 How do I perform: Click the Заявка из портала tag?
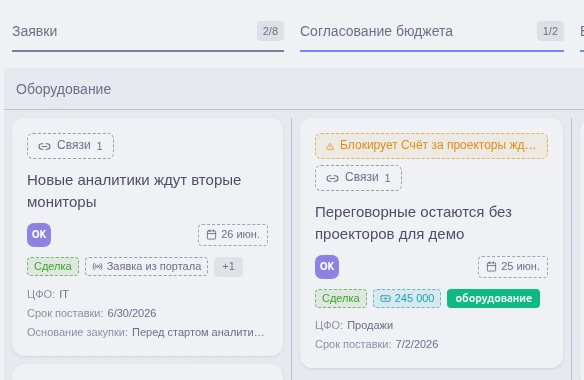[146, 266]
